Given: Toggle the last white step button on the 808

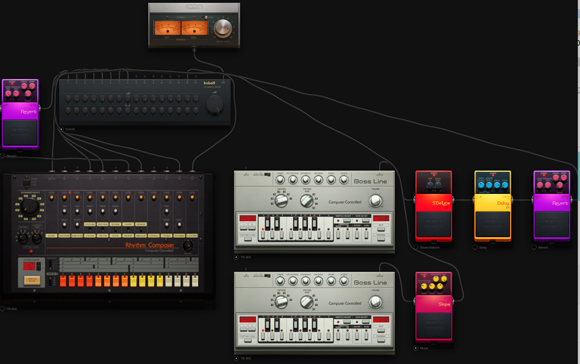Looking at the screenshot, I should pyautogui.click(x=195, y=281).
